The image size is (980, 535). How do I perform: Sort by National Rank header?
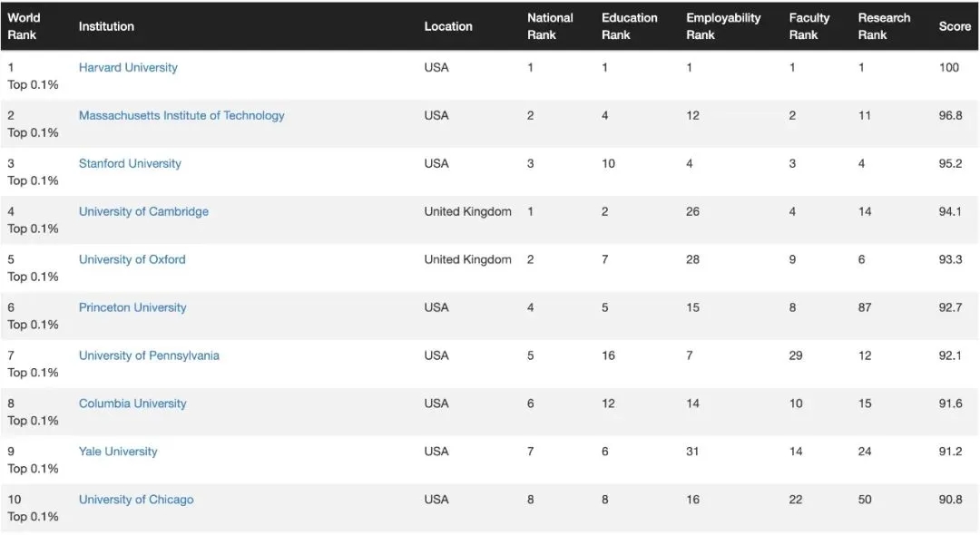coord(550,26)
